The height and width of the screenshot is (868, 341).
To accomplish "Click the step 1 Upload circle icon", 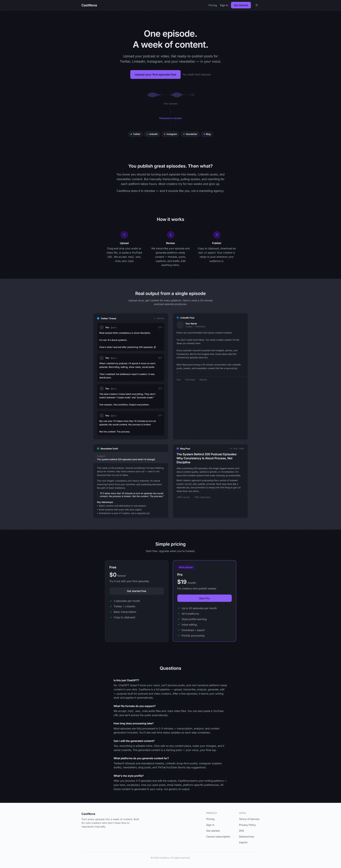I will (x=124, y=235).
